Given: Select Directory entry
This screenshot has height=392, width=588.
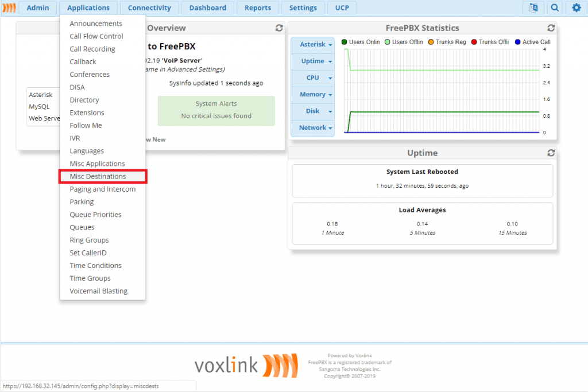Looking at the screenshot, I should 102,100.
